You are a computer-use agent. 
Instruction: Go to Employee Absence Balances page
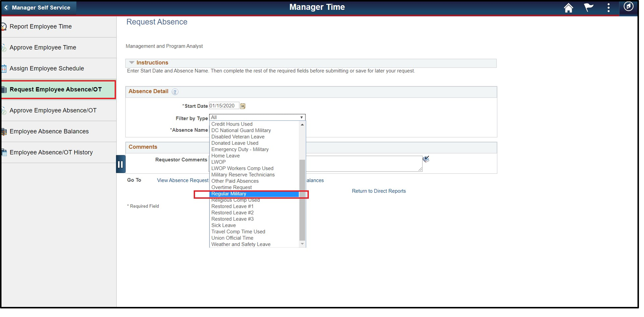click(x=49, y=131)
